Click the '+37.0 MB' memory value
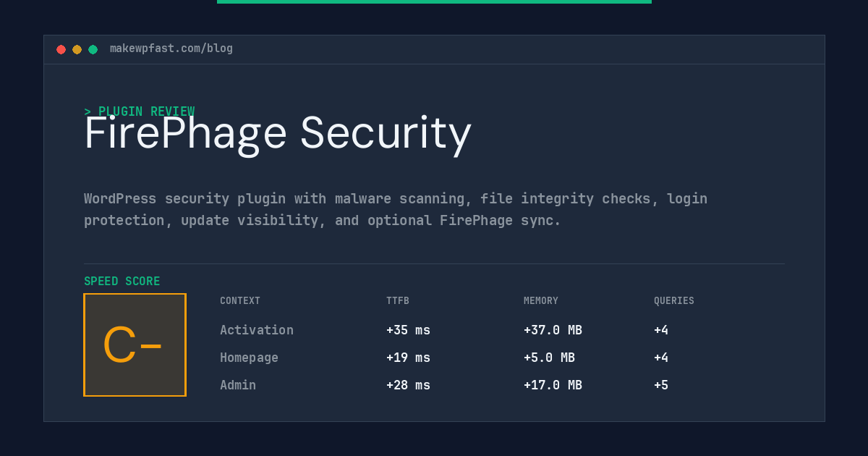868x456 pixels. tap(553, 330)
